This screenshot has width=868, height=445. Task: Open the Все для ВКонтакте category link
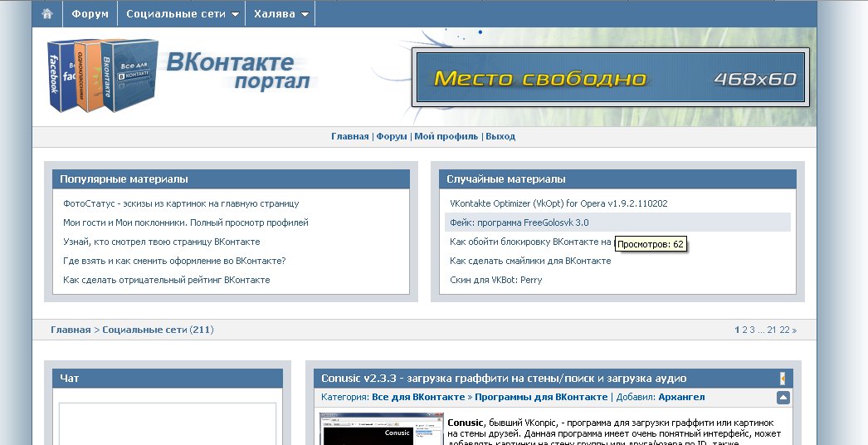tap(418, 398)
